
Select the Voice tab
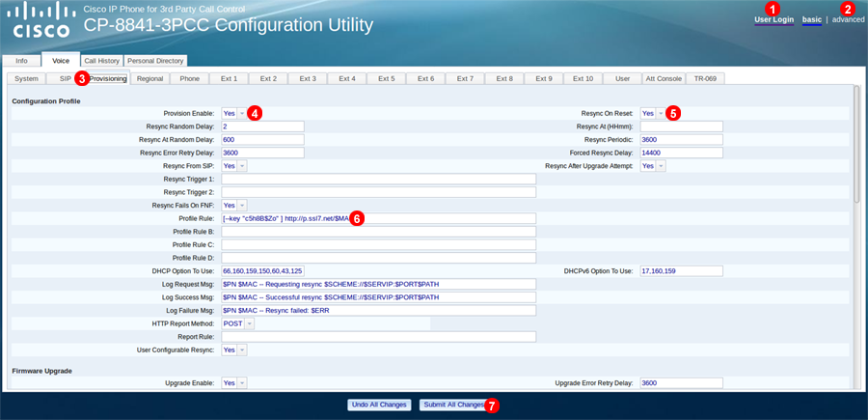(61, 61)
